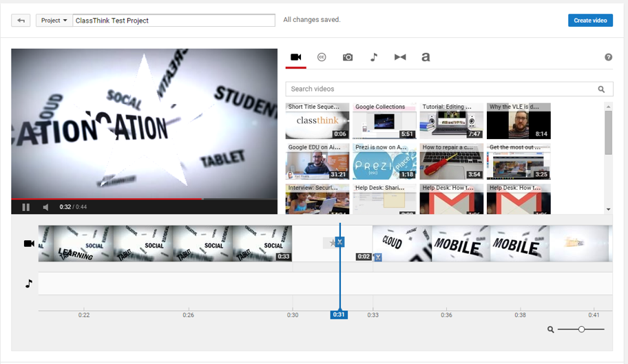Select the Get the most out video thumbnail
628x364 pixels.
519,161
